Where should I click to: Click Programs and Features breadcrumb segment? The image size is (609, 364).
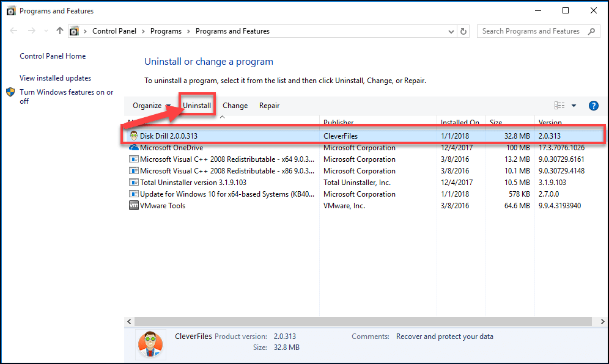[x=232, y=31]
